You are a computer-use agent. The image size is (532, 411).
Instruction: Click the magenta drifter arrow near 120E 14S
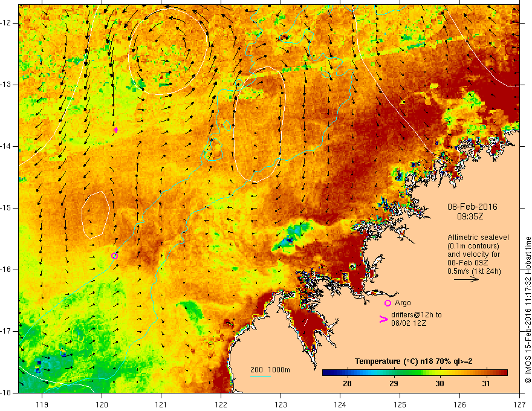[x=116, y=129]
